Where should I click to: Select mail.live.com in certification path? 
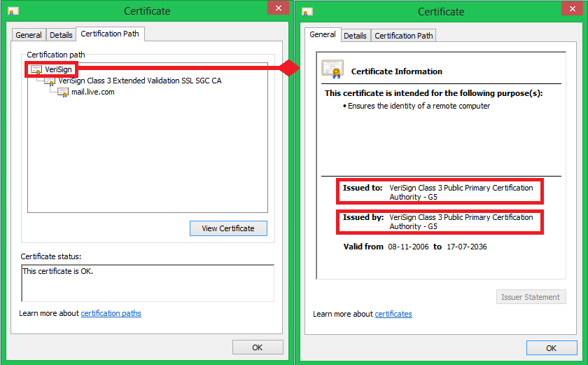(x=93, y=92)
